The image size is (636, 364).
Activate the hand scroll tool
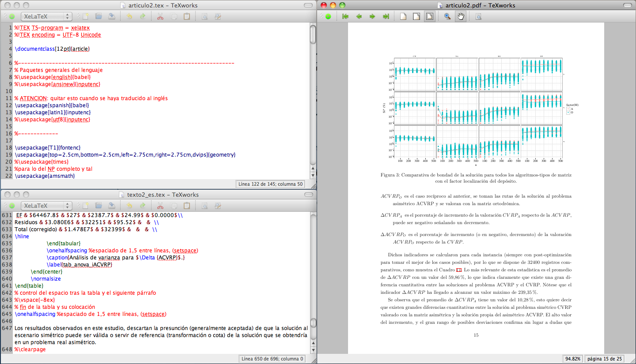coord(461,16)
